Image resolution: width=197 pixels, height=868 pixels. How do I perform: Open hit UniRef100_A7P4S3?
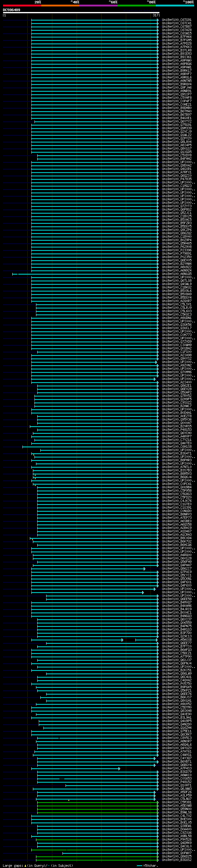coord(176,768)
